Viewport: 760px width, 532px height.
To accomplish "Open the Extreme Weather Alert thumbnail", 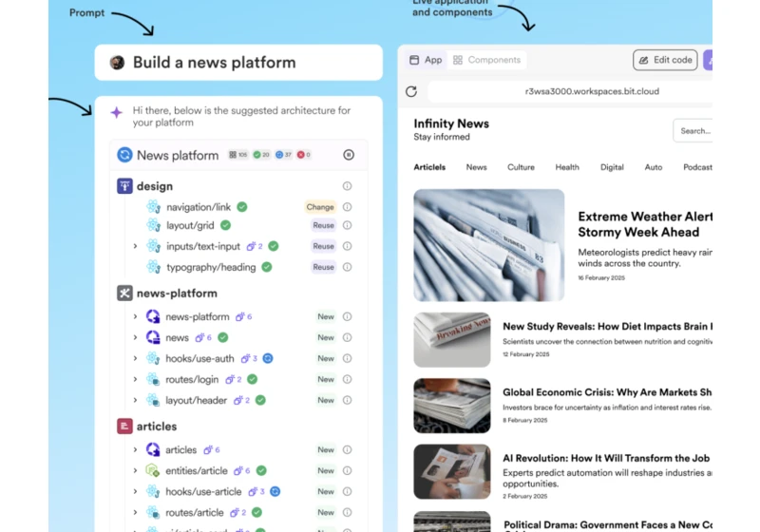I will tap(489, 245).
